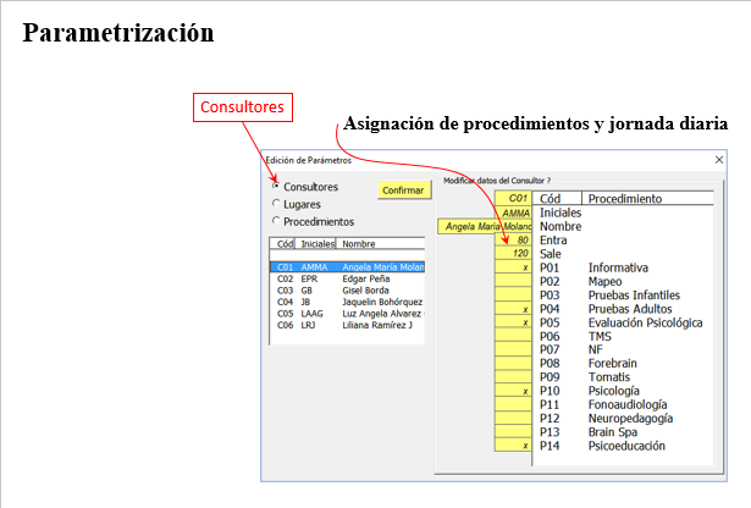
Task: Click the Entra field with value 80
Action: click(x=513, y=240)
